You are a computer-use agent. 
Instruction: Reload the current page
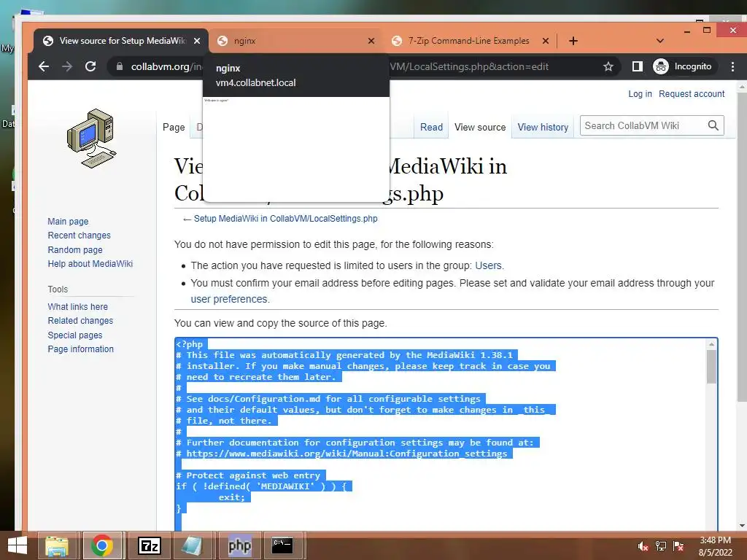click(x=90, y=66)
